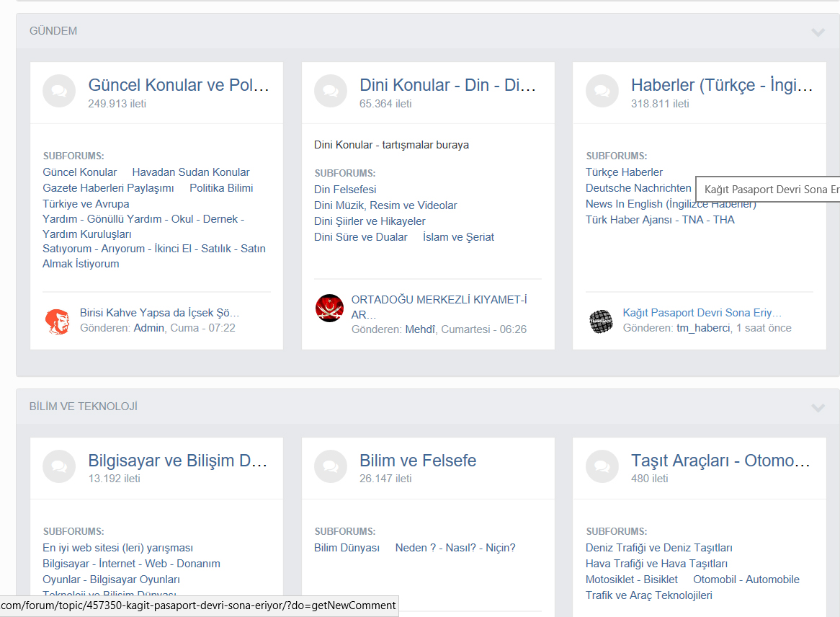Visit the Motosiklet - Bisiklet subforum
This screenshot has height=617, width=840.
tap(631, 580)
